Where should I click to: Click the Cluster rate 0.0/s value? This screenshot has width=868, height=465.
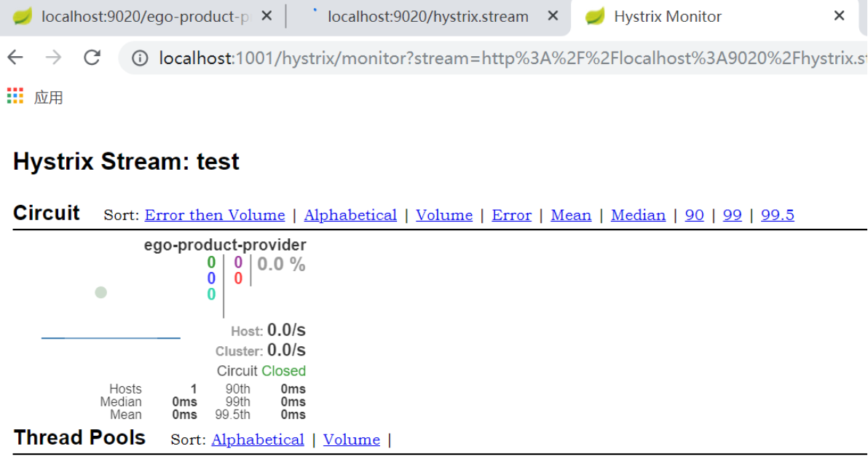tap(286, 351)
